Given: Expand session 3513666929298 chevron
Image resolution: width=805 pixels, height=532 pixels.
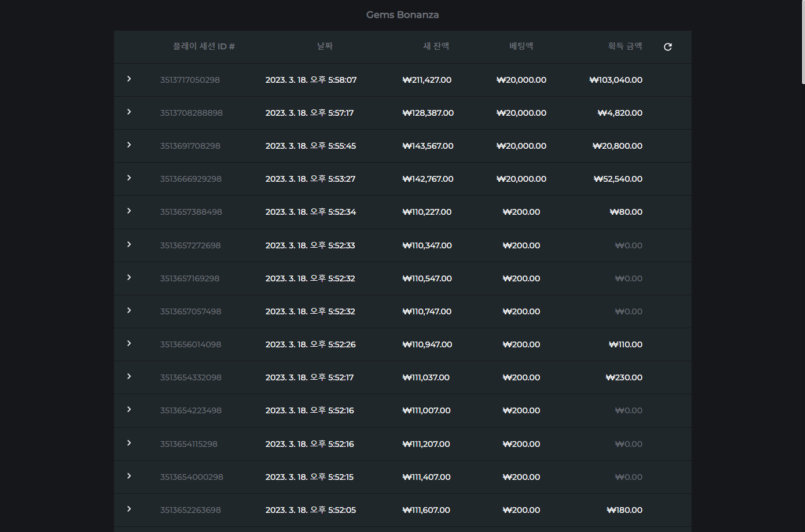Looking at the screenshot, I should tap(129, 178).
